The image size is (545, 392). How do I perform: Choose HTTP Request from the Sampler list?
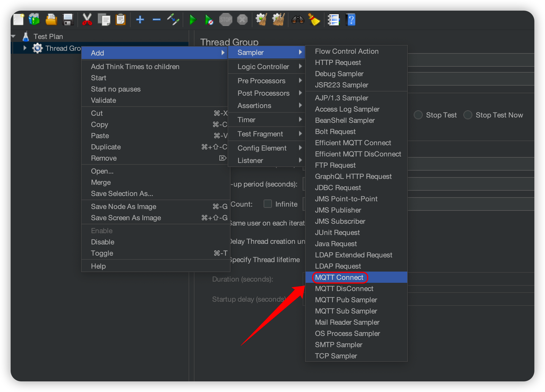click(338, 62)
